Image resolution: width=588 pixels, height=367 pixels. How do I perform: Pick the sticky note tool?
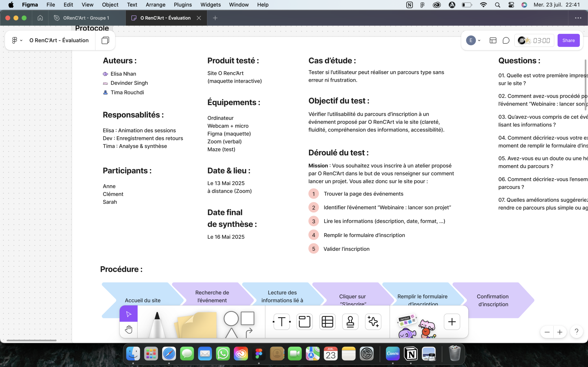tap(197, 325)
